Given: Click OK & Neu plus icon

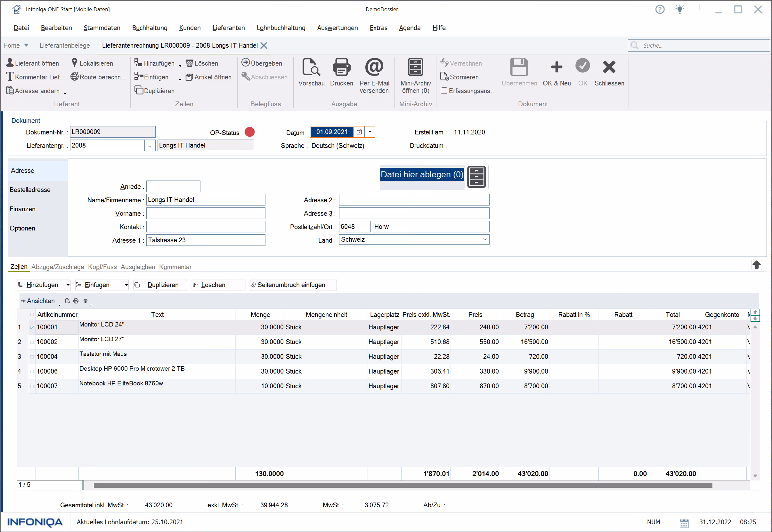Looking at the screenshot, I should 557,67.
